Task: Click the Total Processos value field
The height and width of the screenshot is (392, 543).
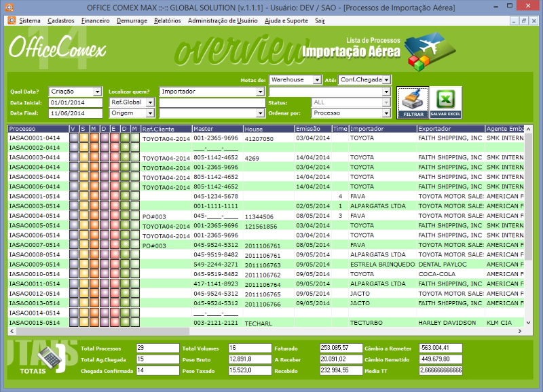Action: click(x=158, y=348)
